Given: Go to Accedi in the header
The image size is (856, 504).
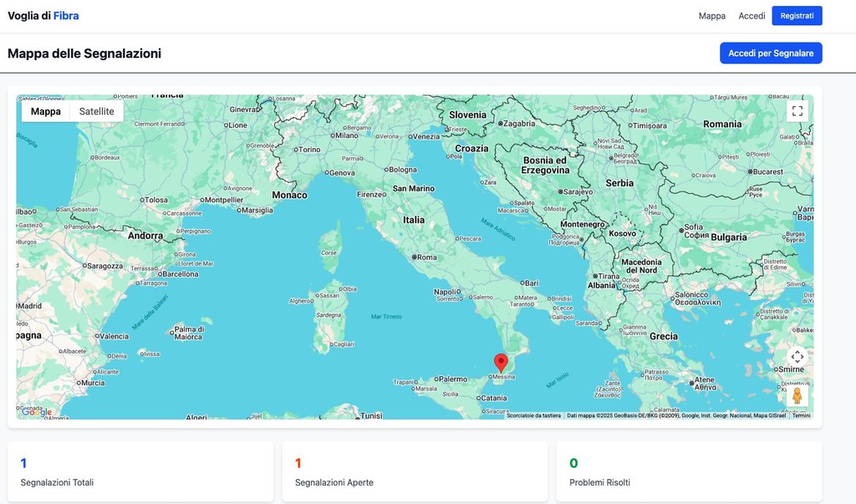Looking at the screenshot, I should click(x=752, y=16).
